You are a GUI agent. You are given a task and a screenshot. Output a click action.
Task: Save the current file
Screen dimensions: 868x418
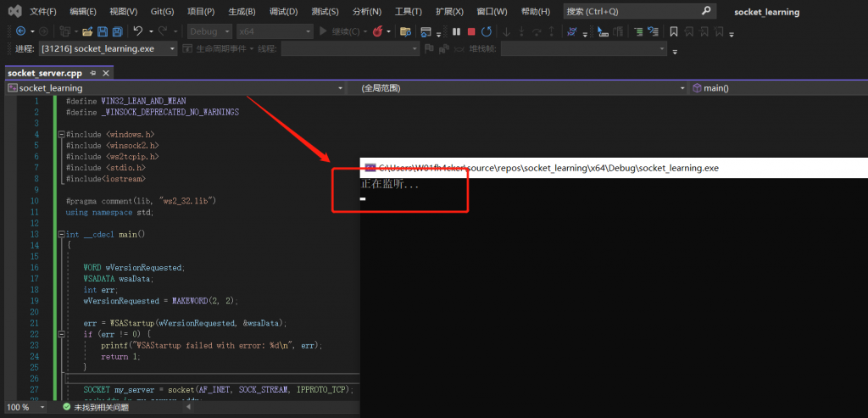(x=103, y=31)
